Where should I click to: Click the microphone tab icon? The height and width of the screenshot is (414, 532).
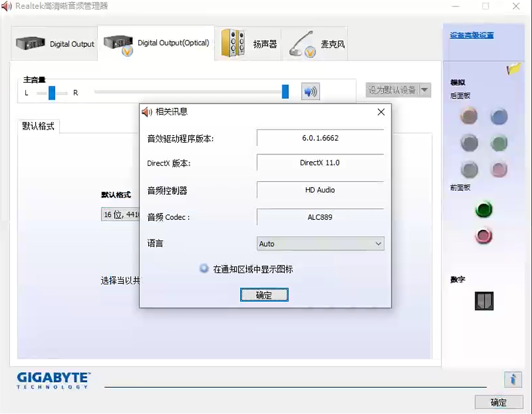[302, 44]
